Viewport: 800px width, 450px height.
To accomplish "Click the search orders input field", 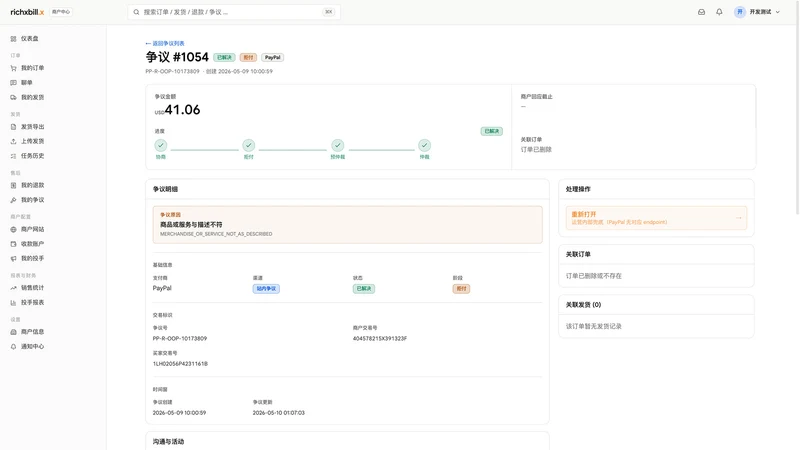I will (234, 12).
